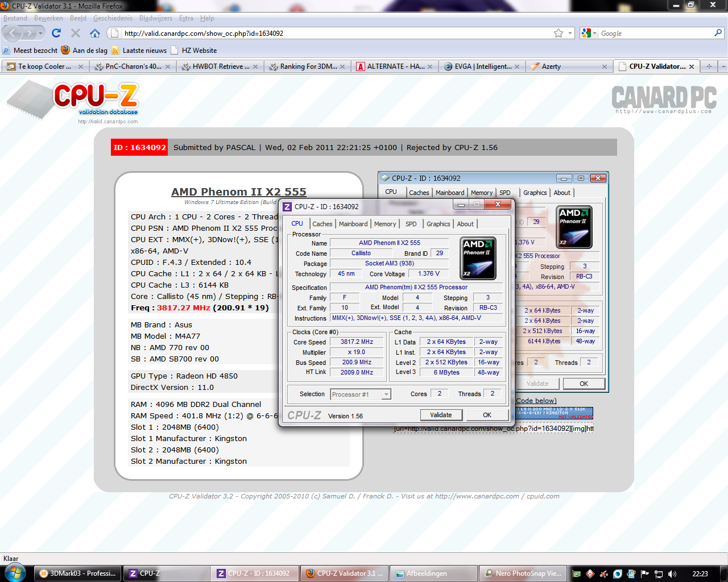
Task: Click Validate button in front CPU-Z window
Action: click(x=441, y=415)
